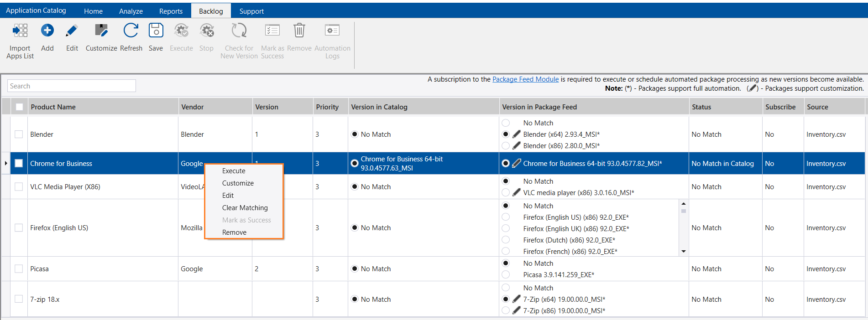Image resolution: width=868 pixels, height=320 pixels.
Task: Choose Execute in the context menu
Action: point(234,171)
